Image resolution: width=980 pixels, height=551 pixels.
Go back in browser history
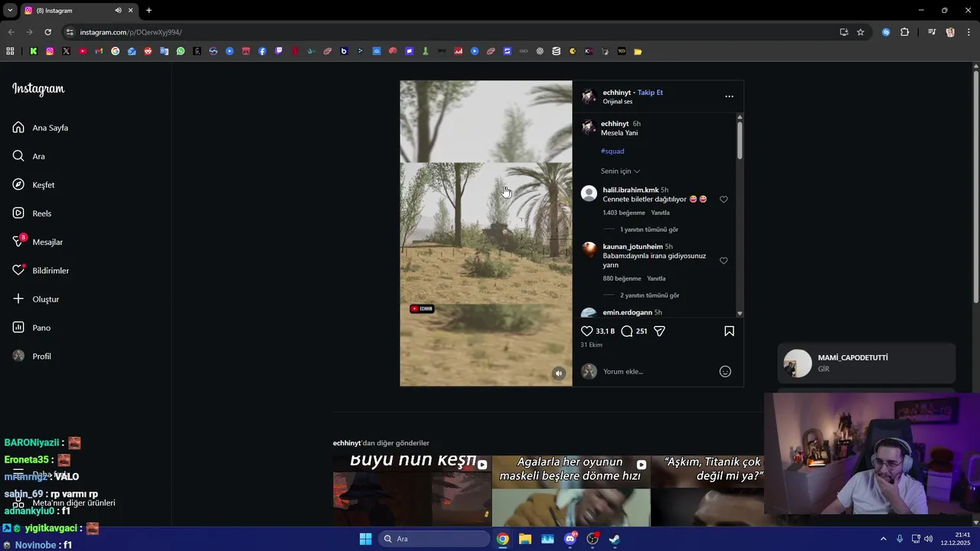pyautogui.click(x=11, y=32)
